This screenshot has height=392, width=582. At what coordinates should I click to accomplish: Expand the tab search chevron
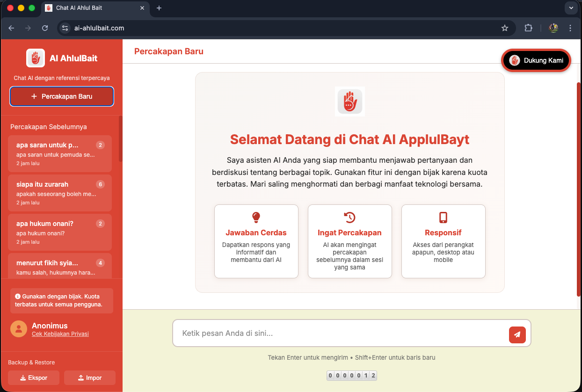(571, 8)
